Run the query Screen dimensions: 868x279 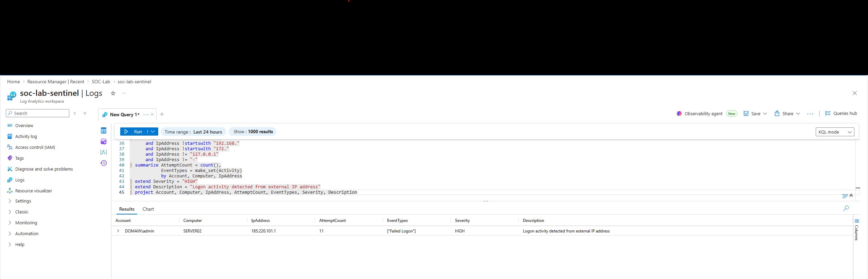tap(134, 132)
